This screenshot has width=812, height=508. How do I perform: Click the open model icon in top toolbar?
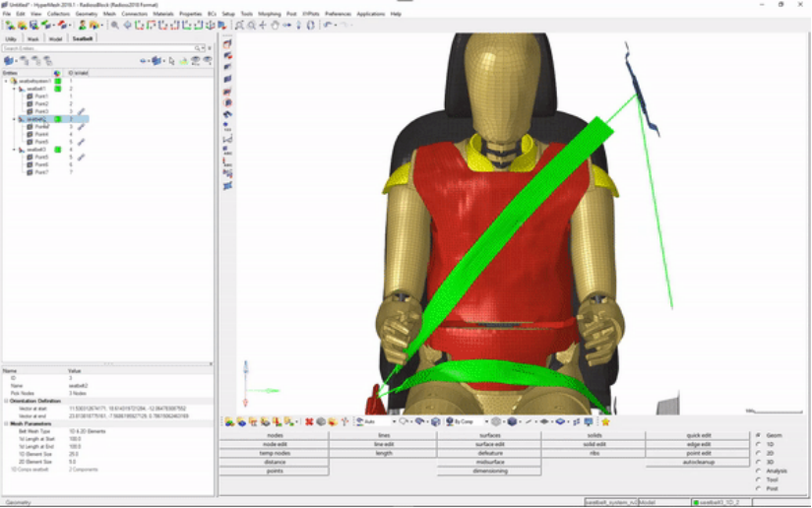point(23,25)
